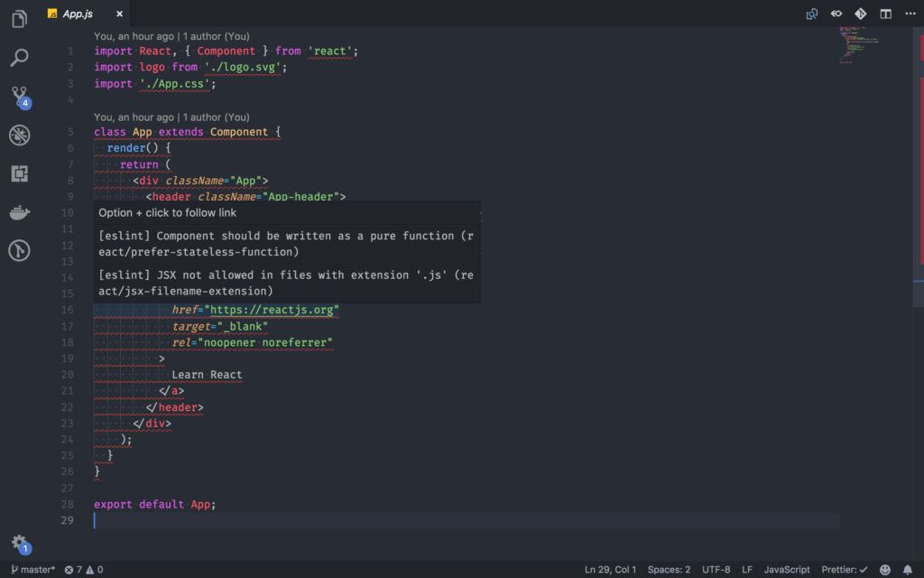This screenshot has width=924, height=578.
Task: Select UTF-8 encoding in status bar
Action: point(716,570)
